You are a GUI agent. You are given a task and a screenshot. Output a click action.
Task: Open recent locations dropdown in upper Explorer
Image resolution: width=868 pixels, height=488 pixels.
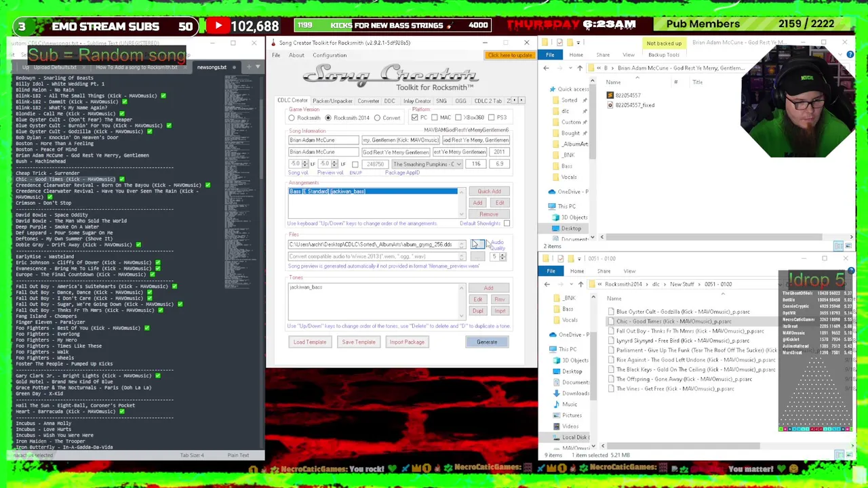tap(569, 68)
